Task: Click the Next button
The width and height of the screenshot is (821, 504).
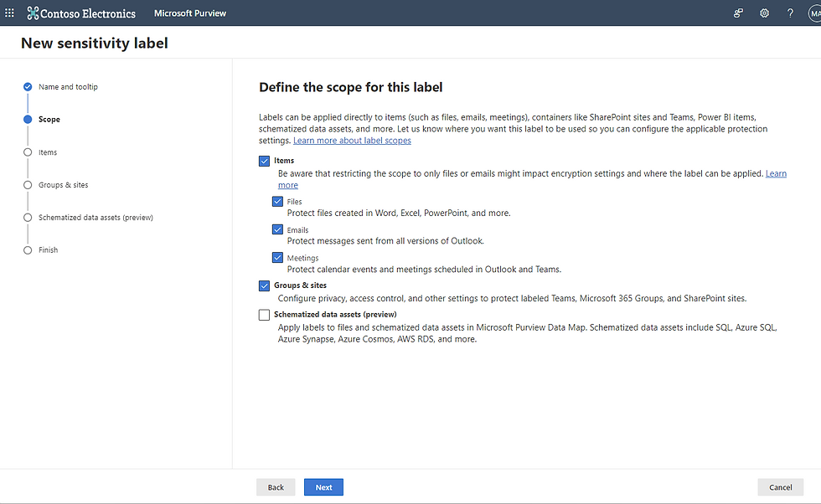Action: coord(323,487)
